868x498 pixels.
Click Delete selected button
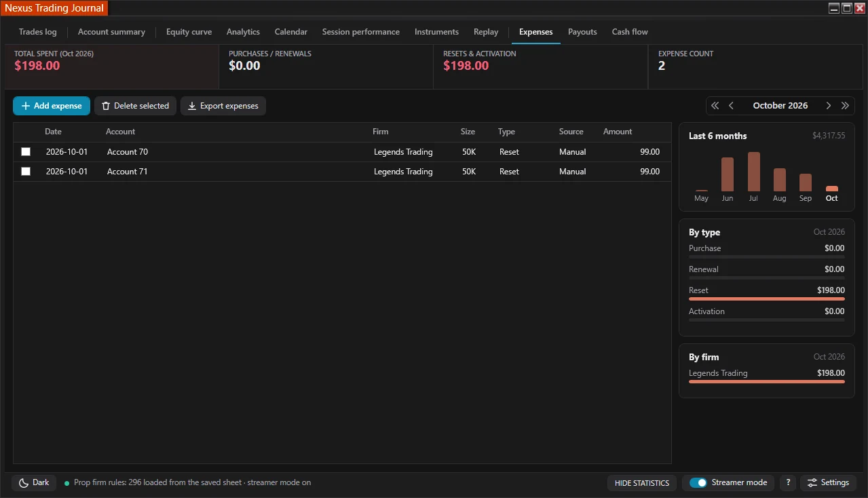pyautogui.click(x=135, y=106)
